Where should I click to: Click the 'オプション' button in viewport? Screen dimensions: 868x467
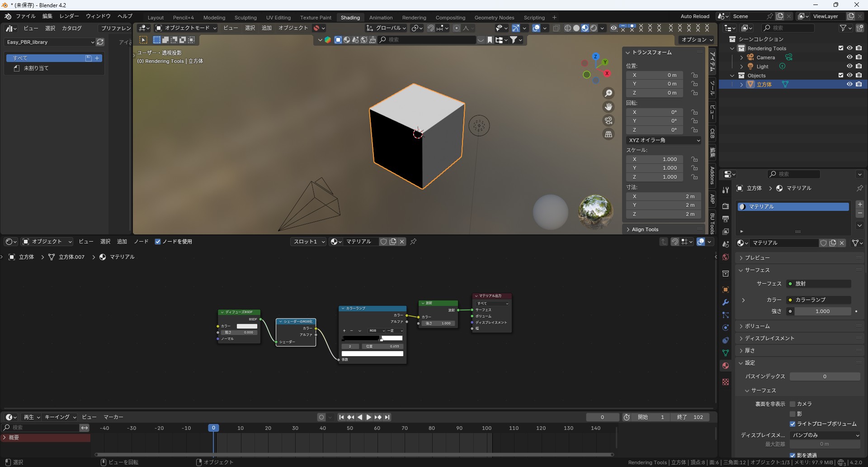coord(697,40)
